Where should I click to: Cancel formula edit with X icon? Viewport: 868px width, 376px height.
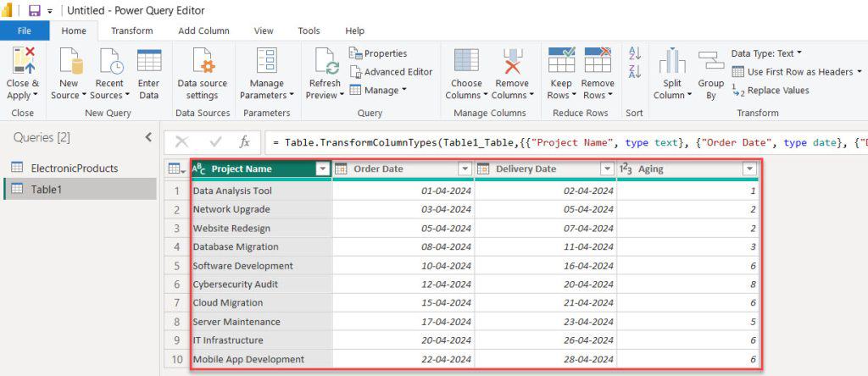181,142
